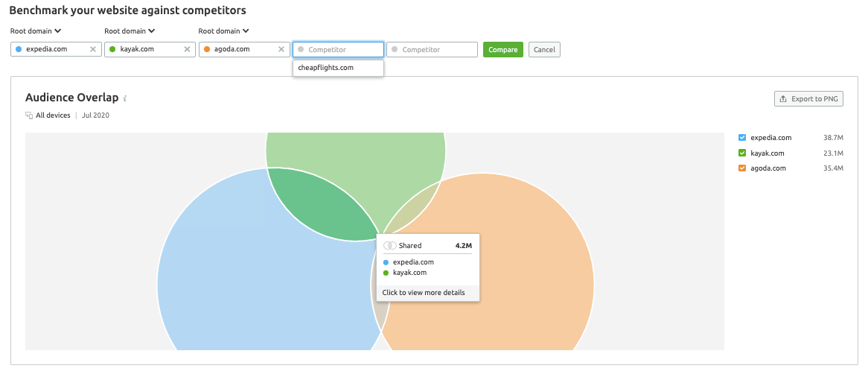Open Root domain dropdown above agoda.com
Viewport: 868px width, 377px height.
tap(223, 31)
